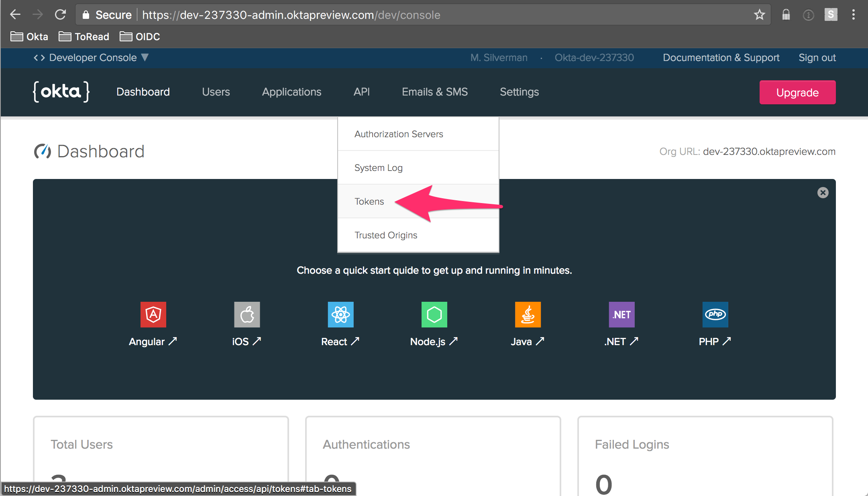Expand the Developer Console dropdown
Viewport: 868px width, 496px height.
(x=92, y=58)
